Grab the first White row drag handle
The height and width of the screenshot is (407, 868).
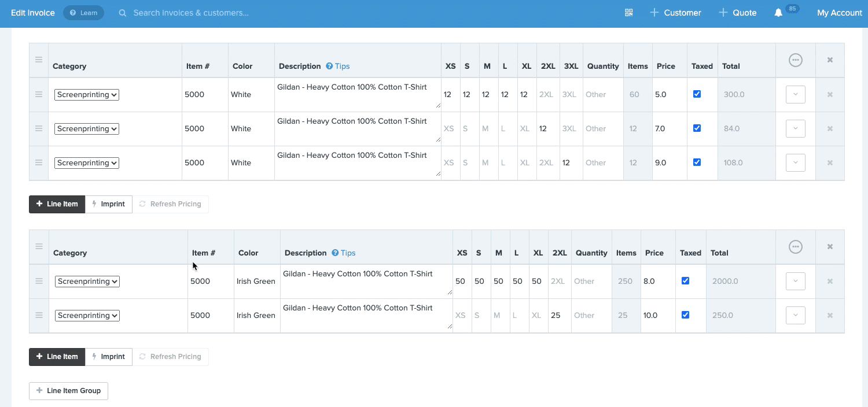click(39, 94)
